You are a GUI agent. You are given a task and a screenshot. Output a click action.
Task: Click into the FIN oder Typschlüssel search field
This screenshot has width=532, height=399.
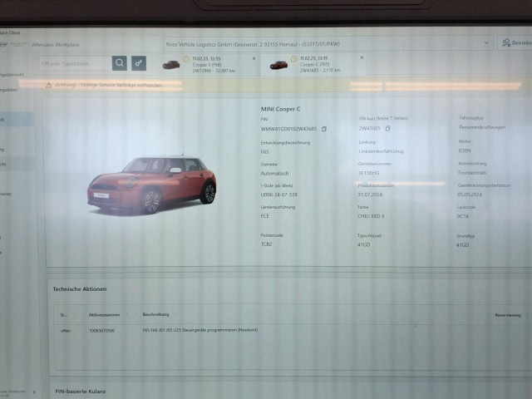73,63
